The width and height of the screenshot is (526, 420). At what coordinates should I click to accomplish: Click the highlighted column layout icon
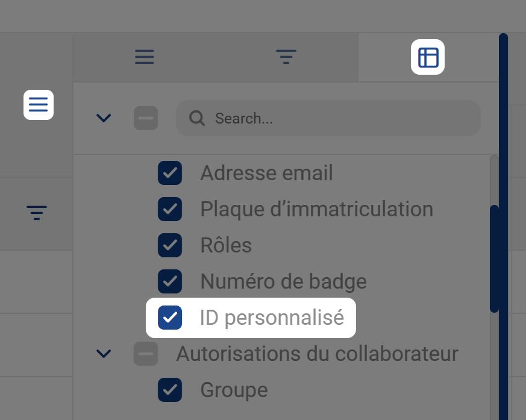[x=428, y=57]
